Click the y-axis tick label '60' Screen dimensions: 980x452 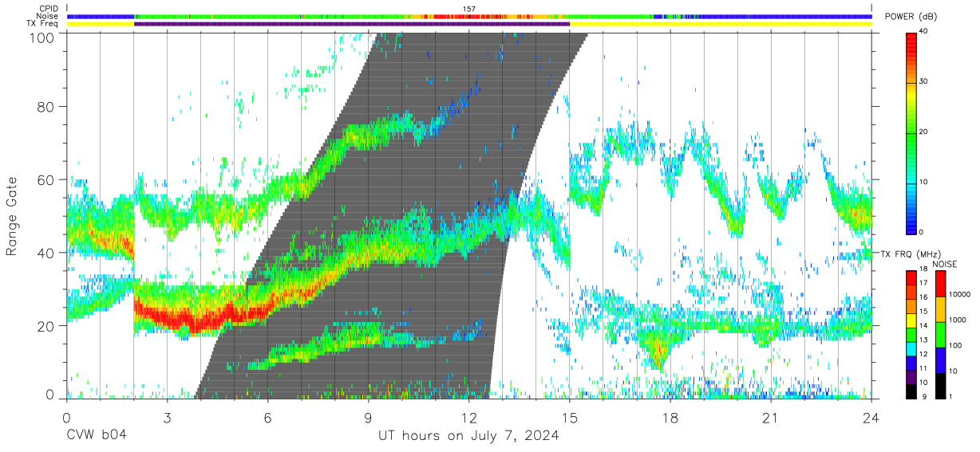click(x=46, y=179)
